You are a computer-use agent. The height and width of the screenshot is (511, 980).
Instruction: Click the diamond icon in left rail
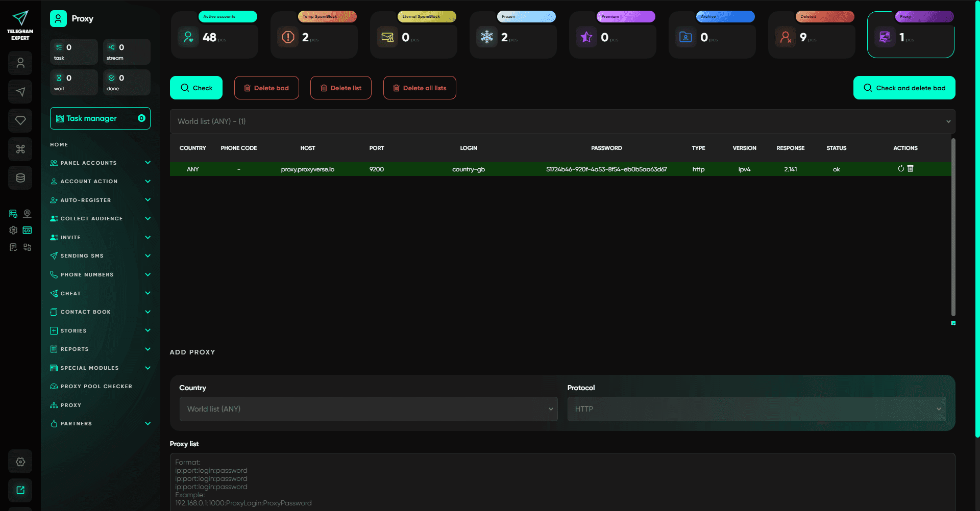(x=20, y=120)
